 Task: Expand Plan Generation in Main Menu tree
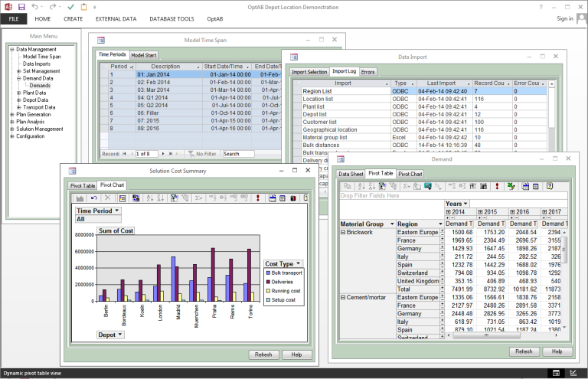12,114
